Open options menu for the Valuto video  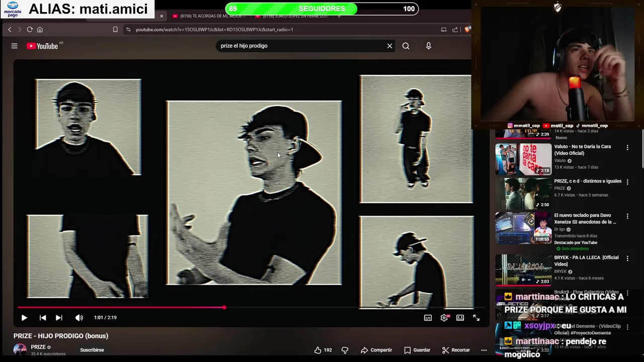pos(627,147)
